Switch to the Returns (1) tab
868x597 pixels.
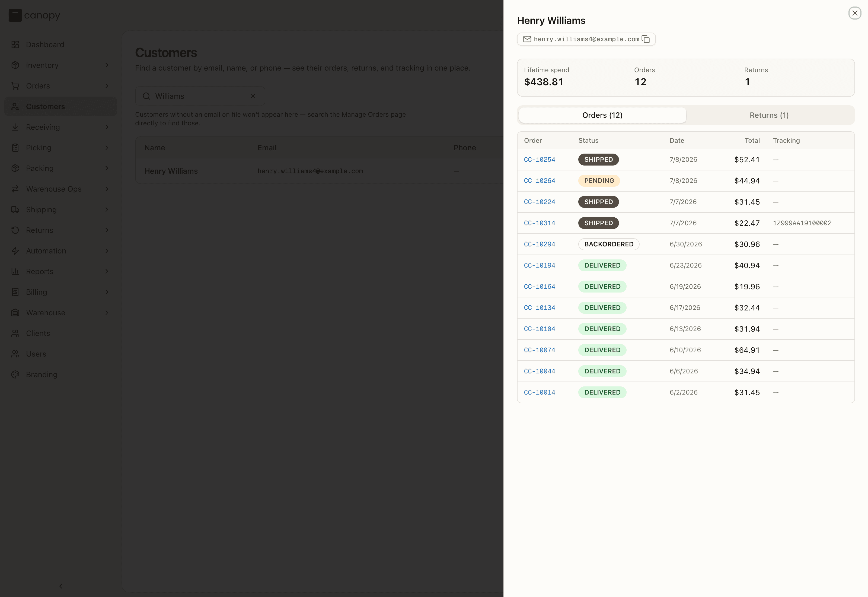click(769, 115)
